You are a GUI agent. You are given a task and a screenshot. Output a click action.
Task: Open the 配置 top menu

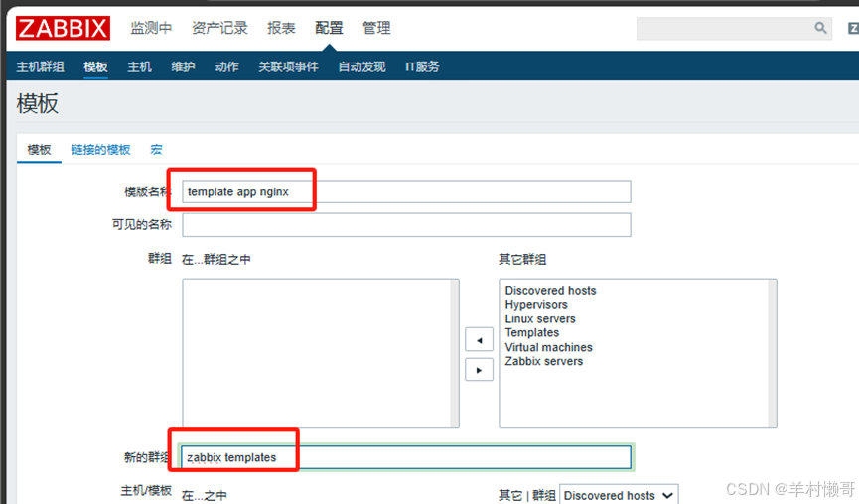tap(329, 28)
